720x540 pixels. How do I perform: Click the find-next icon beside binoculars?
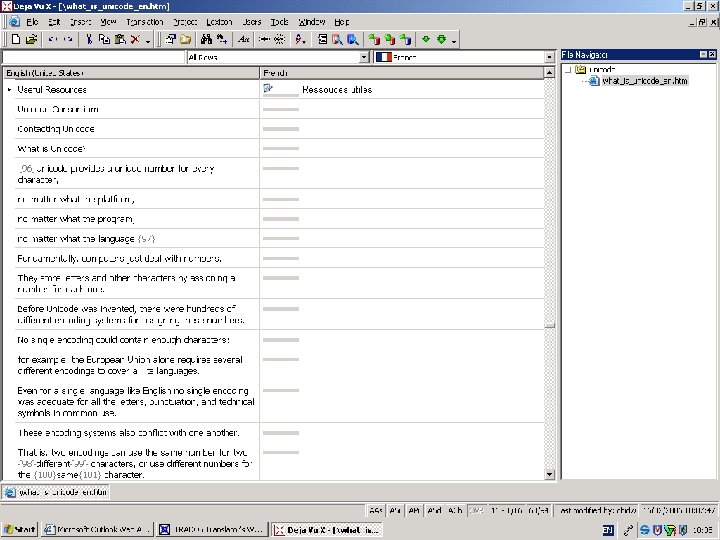point(222,39)
